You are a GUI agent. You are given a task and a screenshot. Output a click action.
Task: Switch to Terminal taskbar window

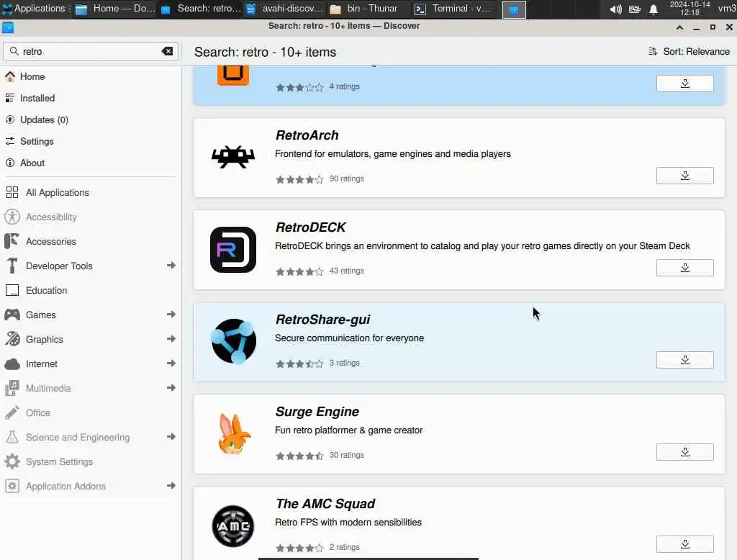point(454,9)
